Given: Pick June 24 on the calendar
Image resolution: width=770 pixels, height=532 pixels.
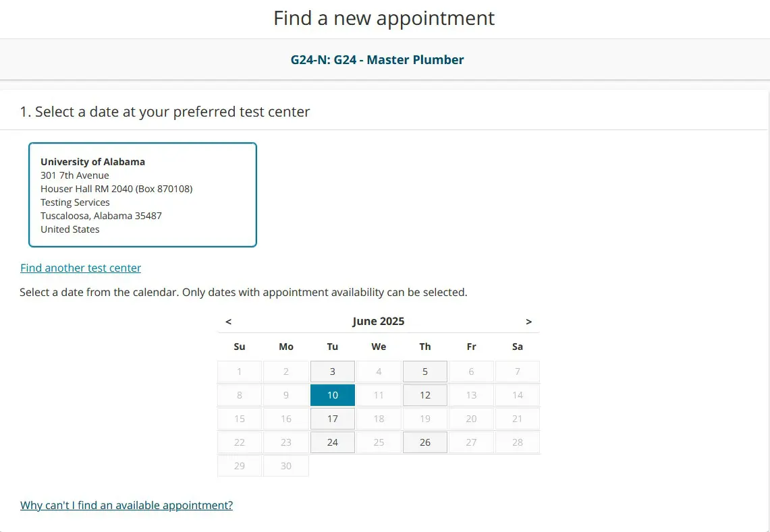Looking at the screenshot, I should 332,442.
